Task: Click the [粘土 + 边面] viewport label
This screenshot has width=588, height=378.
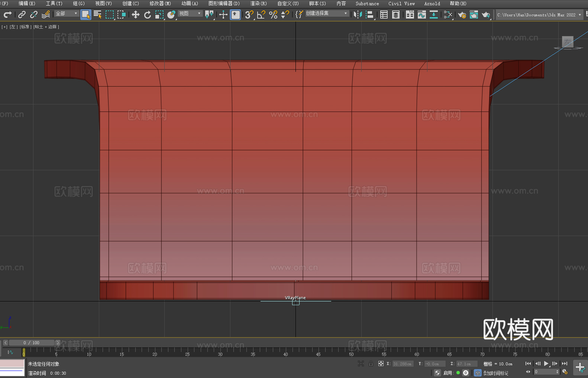Action: 46,27
